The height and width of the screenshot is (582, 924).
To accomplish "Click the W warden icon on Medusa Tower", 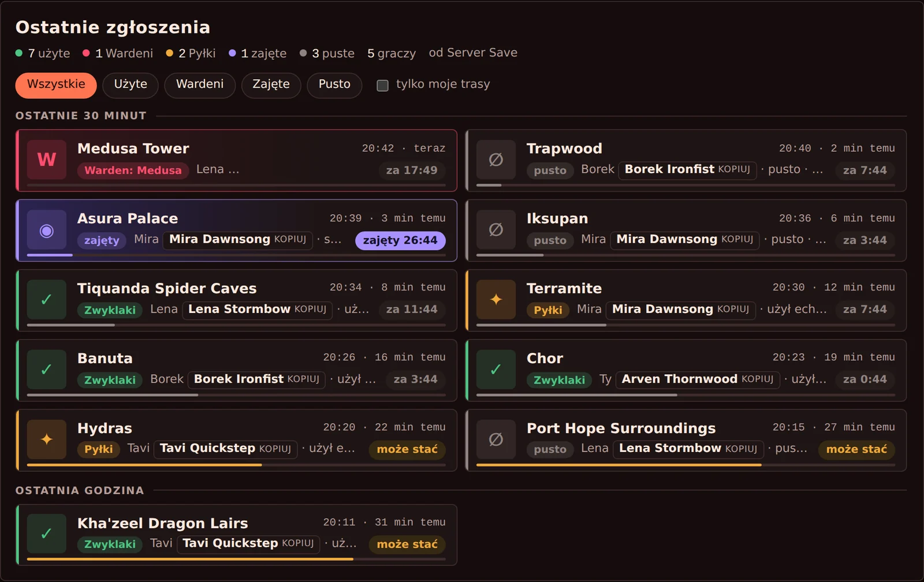I will coord(47,159).
